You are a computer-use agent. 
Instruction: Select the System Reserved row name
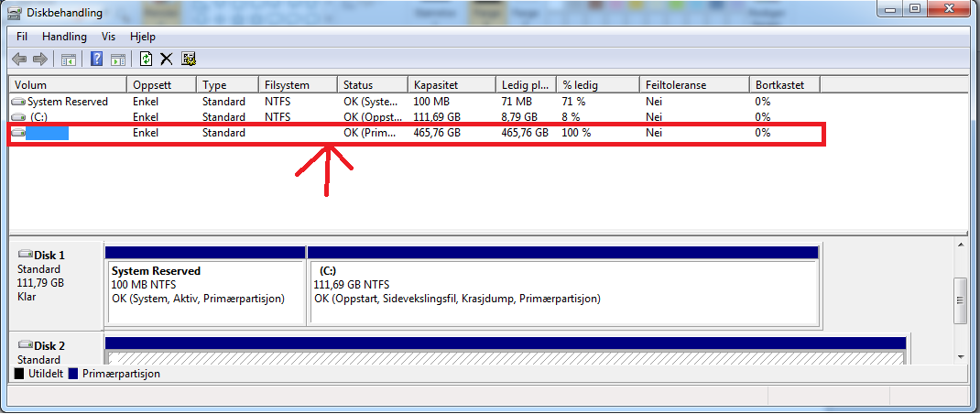(68, 102)
